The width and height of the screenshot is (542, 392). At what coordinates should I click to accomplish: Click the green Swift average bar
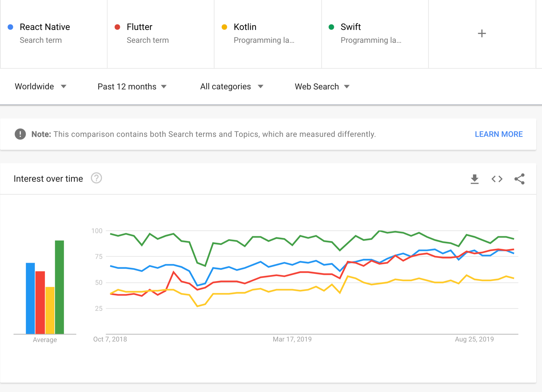[60, 287]
